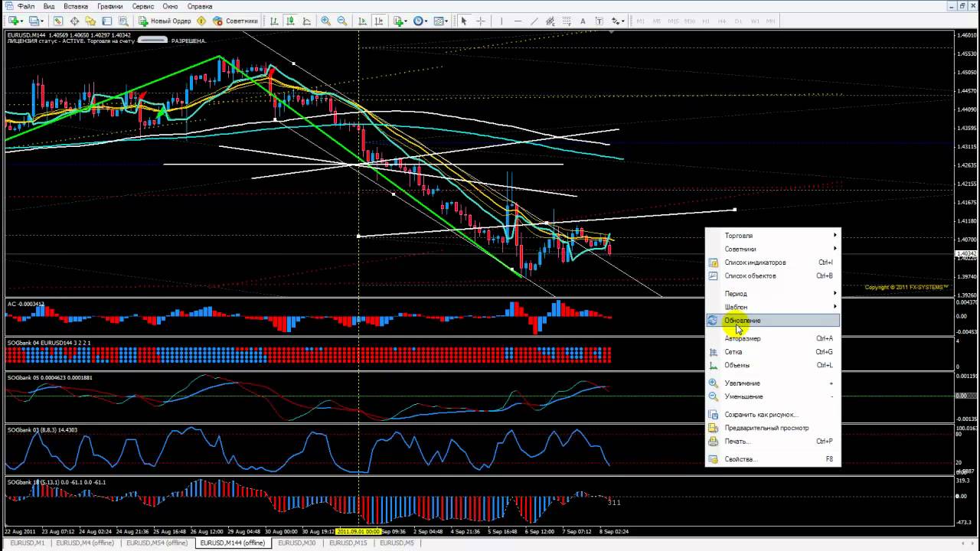Screen dimensions: 980x551
Task: Zoom in the chart with magnifier plus
Action: click(x=325, y=21)
